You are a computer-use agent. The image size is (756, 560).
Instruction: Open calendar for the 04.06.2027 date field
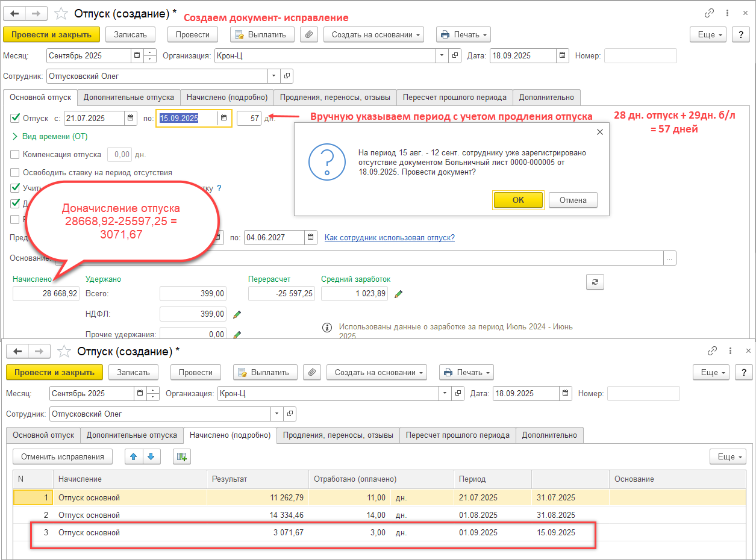310,238
